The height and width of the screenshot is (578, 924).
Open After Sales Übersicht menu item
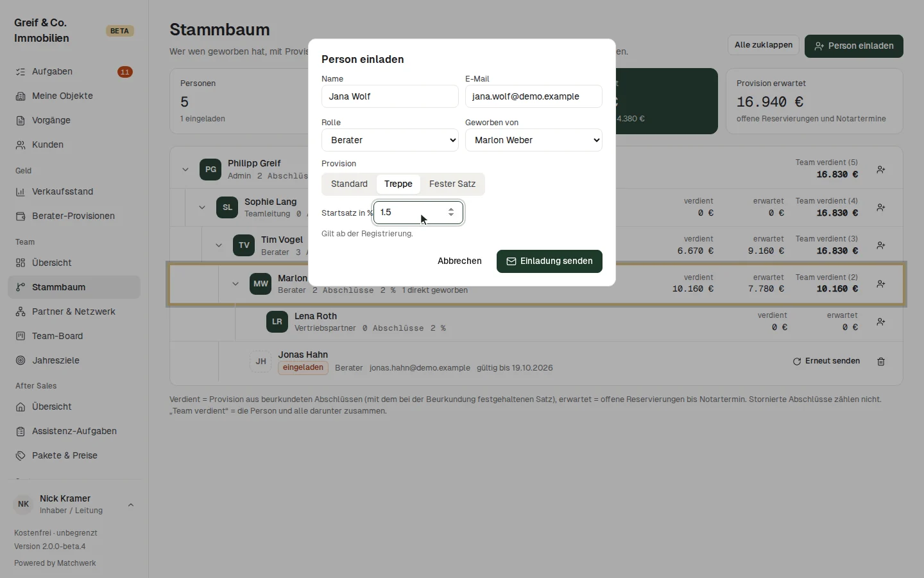coord(74,407)
